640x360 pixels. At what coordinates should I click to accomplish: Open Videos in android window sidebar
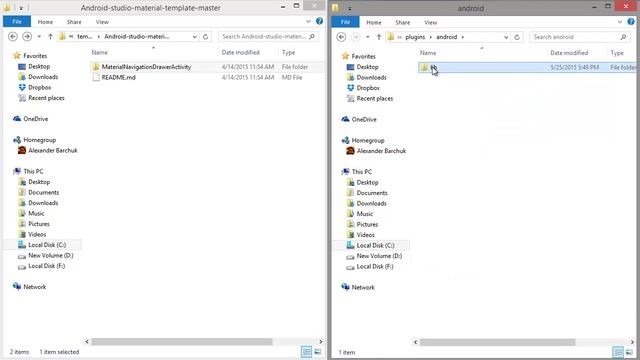pos(365,235)
